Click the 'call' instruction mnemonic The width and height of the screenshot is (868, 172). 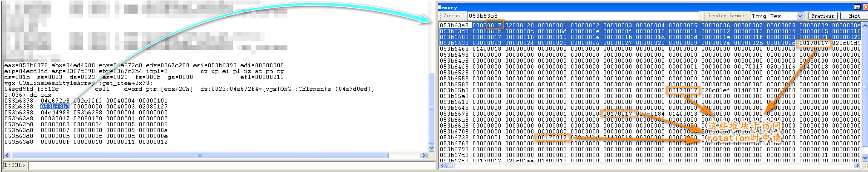[102, 89]
